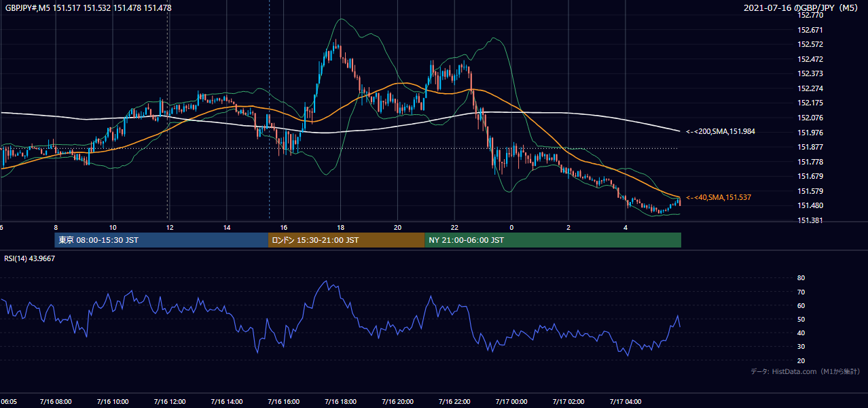Screen dimensions: 868x408
Task: Click the '2021-07-16 のGBP/JPY (M5)' chart title
Action: pos(801,7)
